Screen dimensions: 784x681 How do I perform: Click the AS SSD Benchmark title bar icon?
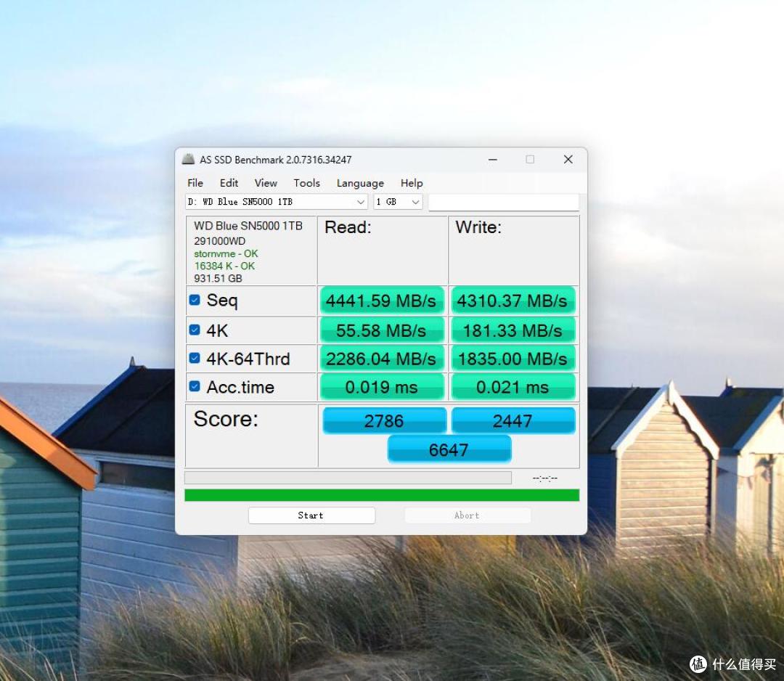pos(188,160)
